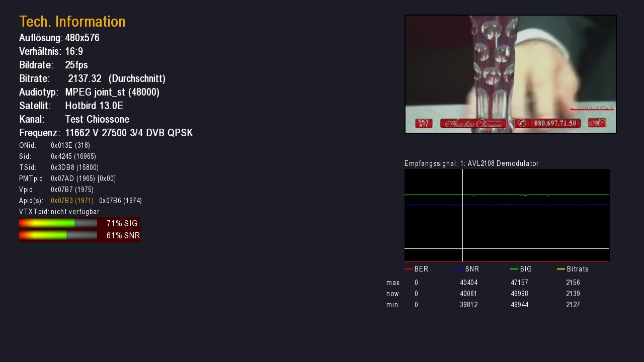Image resolution: width=644 pixels, height=362 pixels.
Task: Select the Test Chiossone channel name
Action: pyautogui.click(x=97, y=119)
